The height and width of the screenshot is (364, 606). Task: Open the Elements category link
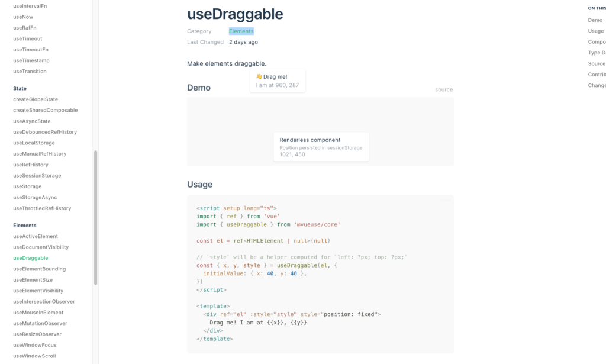tap(241, 31)
